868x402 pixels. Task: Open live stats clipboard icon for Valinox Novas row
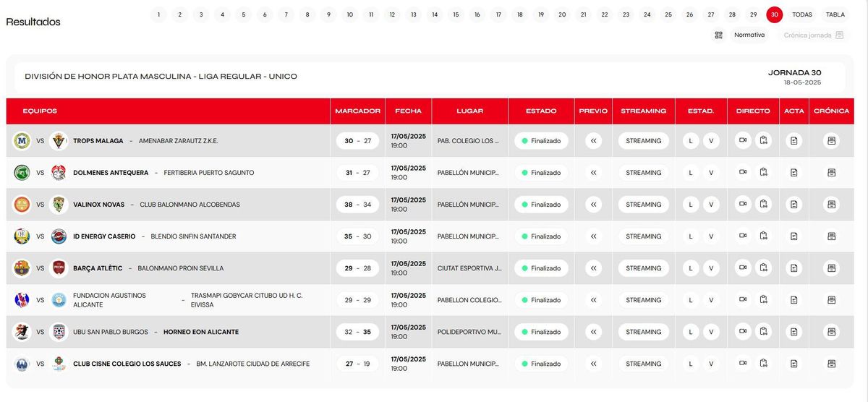tap(763, 205)
